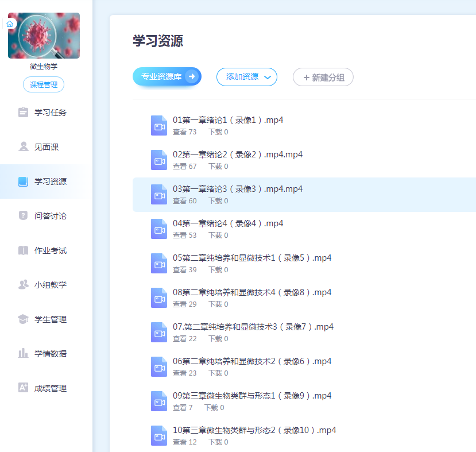Click the 学情数据 bar chart icon
Image resolution: width=476 pixels, height=452 pixels.
[23, 353]
